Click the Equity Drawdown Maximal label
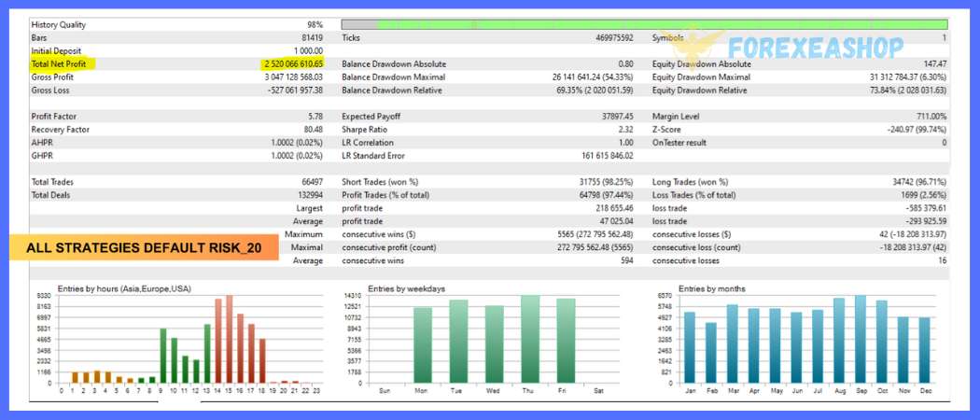 pyautogui.click(x=701, y=77)
